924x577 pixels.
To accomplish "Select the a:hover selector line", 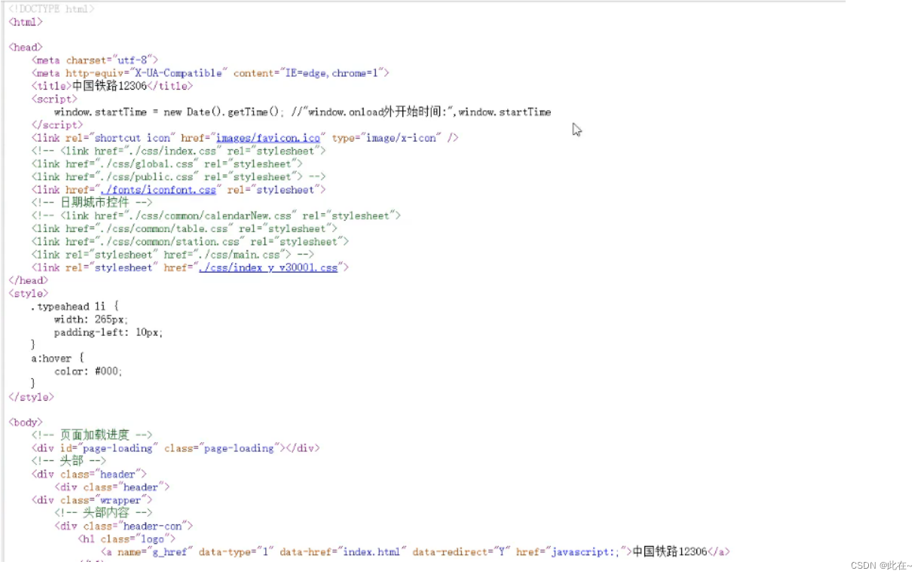I will [x=58, y=359].
